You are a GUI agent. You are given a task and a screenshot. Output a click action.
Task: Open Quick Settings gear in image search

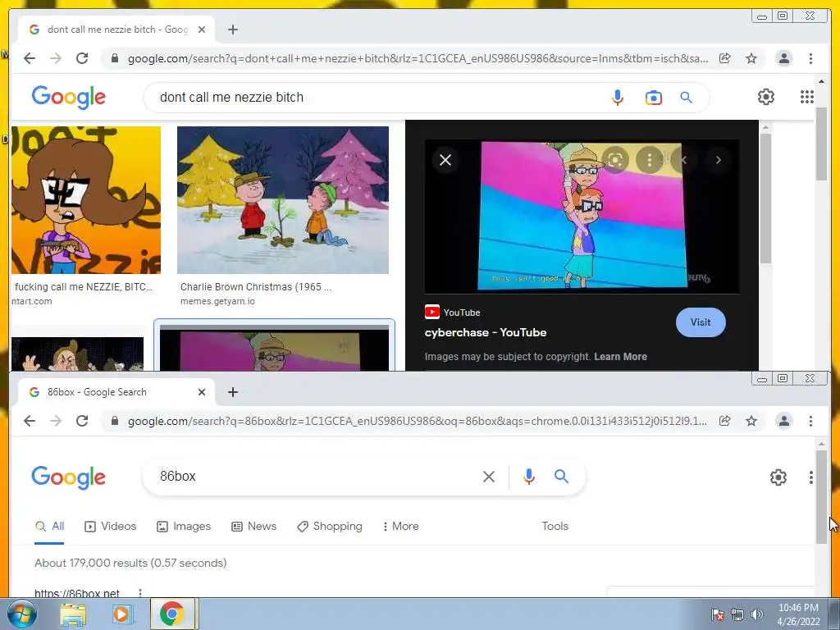coord(766,97)
